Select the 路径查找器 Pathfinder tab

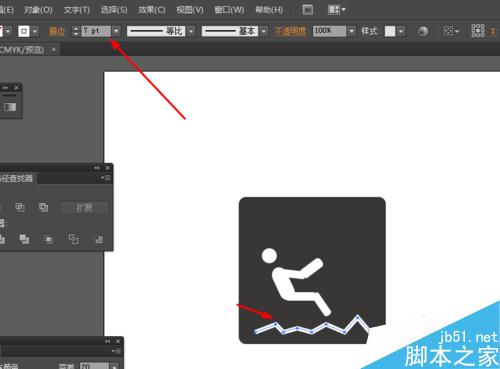[17, 178]
